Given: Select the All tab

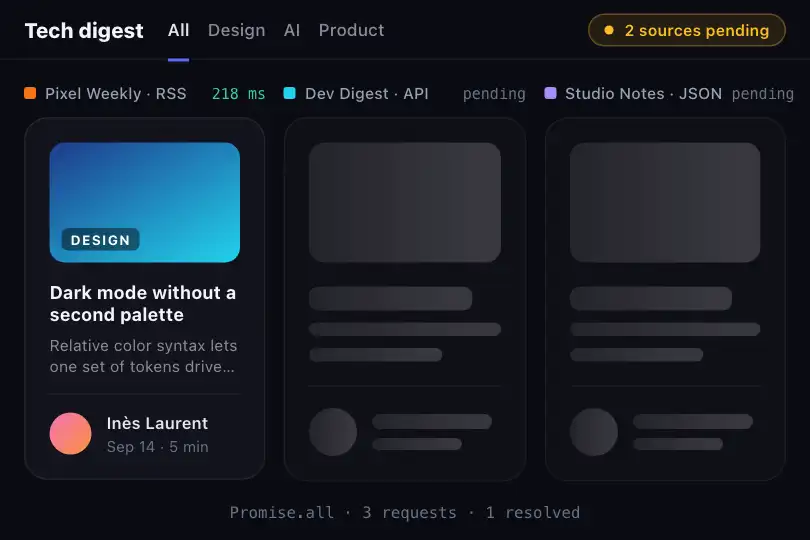Looking at the screenshot, I should 178,30.
